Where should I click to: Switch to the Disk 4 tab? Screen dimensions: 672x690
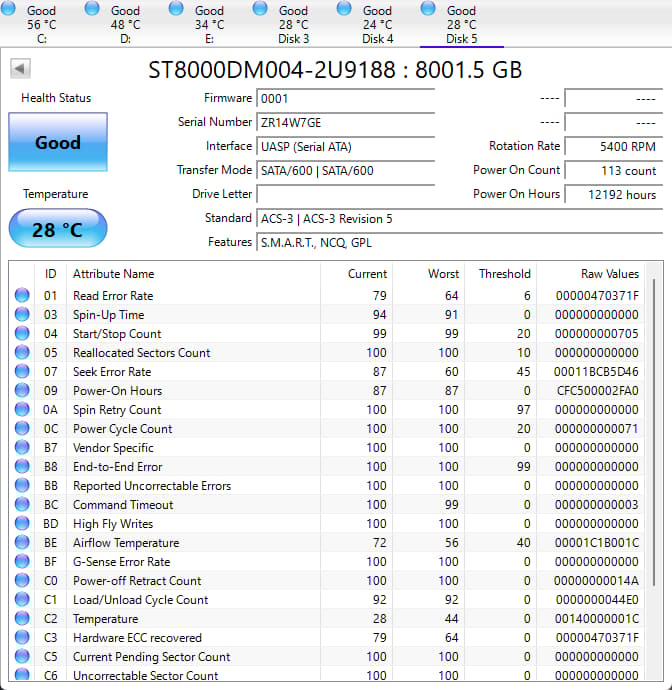point(378,24)
